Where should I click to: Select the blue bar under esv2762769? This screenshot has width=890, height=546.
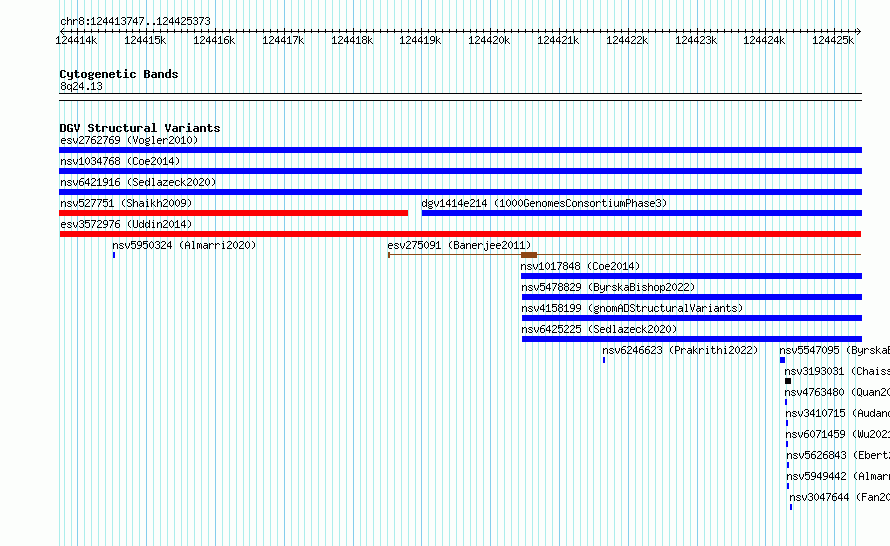(x=460, y=150)
